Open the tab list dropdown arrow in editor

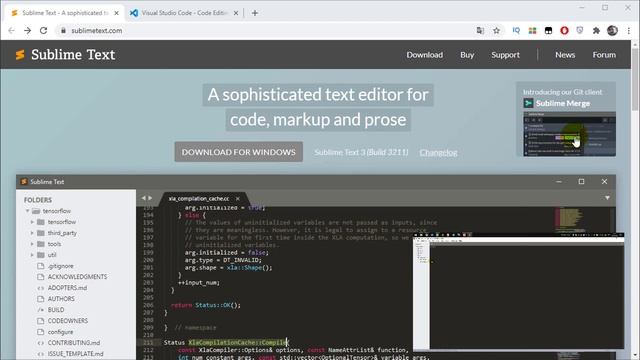click(x=607, y=198)
